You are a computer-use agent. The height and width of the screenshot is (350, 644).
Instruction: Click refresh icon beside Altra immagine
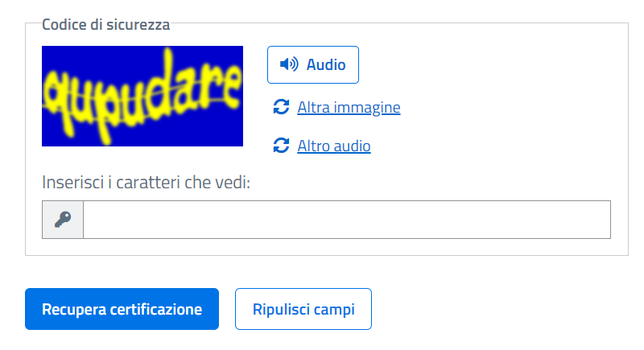281,107
